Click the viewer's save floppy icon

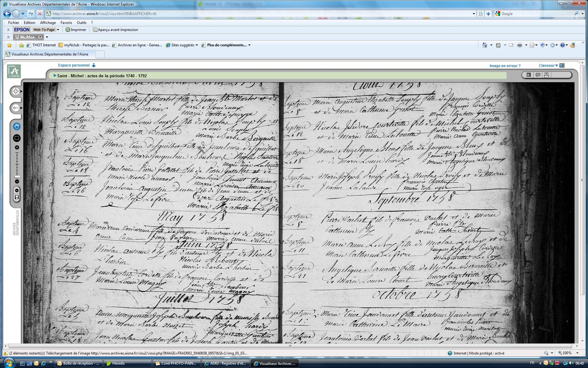pyautogui.click(x=17, y=197)
